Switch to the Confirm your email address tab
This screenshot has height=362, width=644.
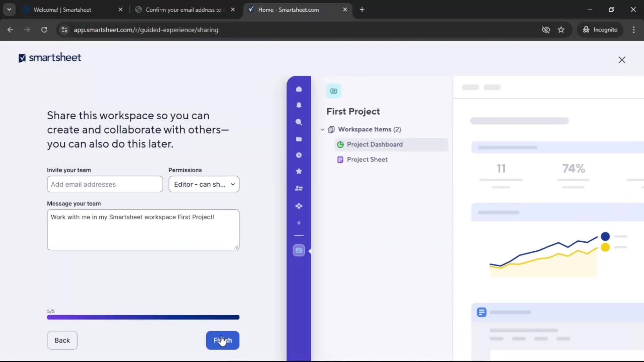pos(183,10)
